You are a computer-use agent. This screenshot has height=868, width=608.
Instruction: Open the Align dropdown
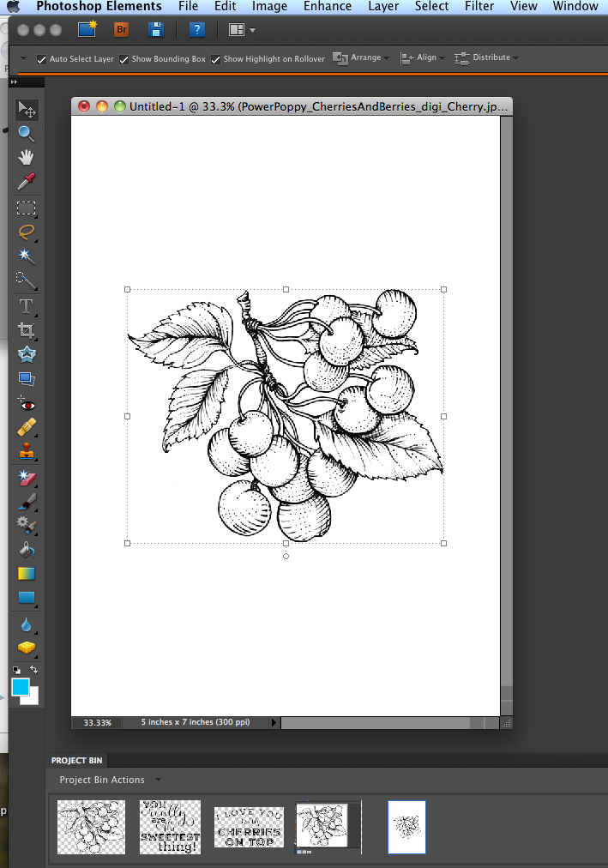coord(422,57)
